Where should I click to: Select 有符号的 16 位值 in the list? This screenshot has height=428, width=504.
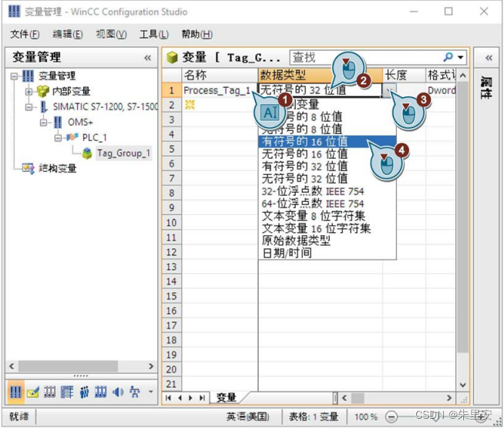tap(327, 141)
